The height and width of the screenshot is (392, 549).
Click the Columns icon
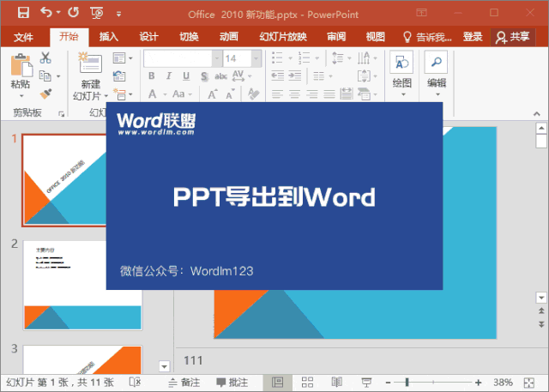(x=318, y=76)
